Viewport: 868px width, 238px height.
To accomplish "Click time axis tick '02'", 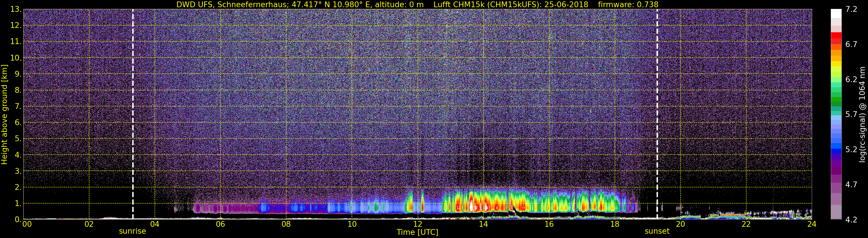I will (89, 224).
